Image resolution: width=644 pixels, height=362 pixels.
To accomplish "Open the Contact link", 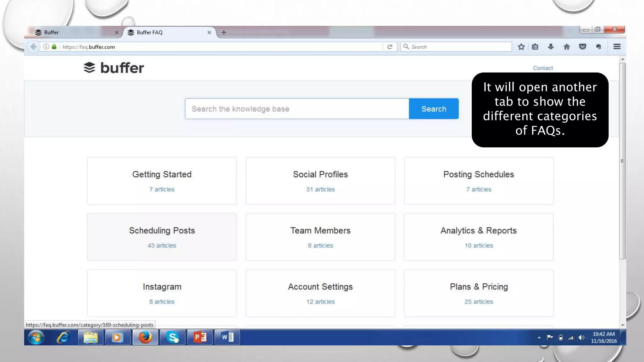I will coord(543,68).
